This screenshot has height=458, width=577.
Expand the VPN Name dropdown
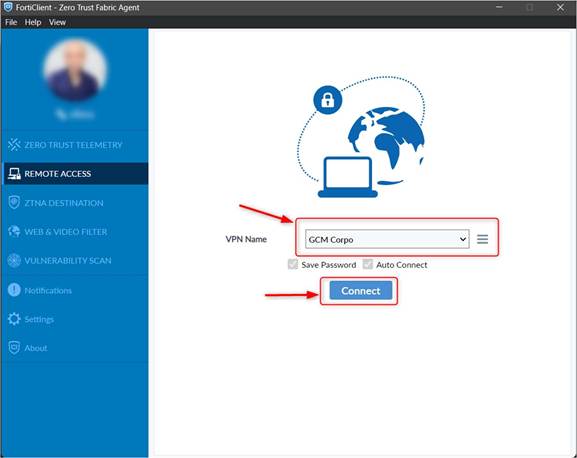(x=387, y=239)
